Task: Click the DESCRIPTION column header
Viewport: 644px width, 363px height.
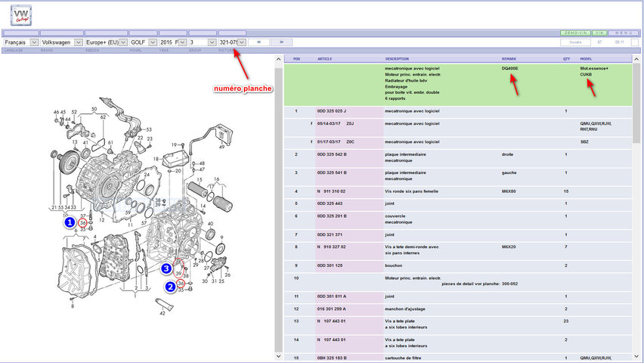Action: point(397,59)
